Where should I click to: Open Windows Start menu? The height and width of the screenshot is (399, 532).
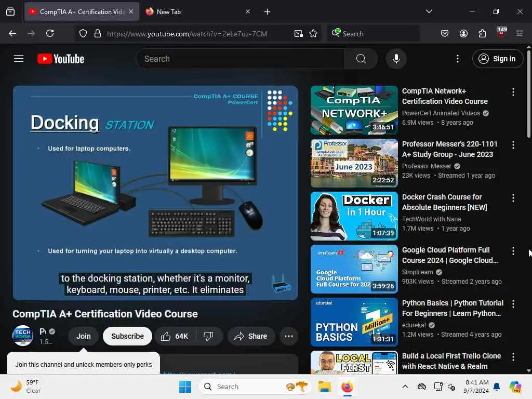point(185,387)
